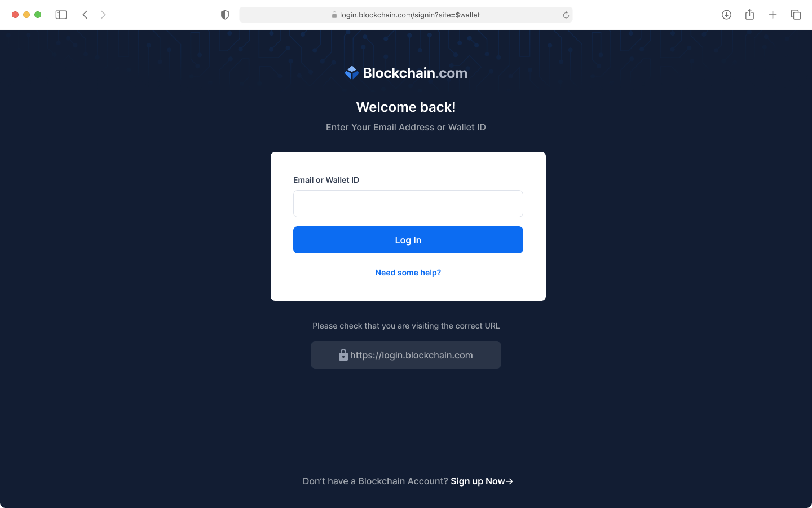Viewport: 812px width, 508px height.
Task: Show downloads via the download icon
Action: 726,15
